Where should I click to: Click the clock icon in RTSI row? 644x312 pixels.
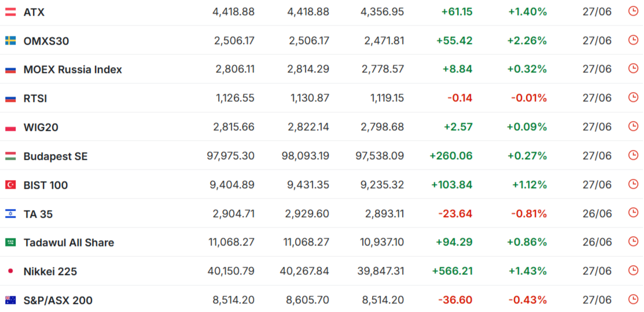pyautogui.click(x=634, y=97)
